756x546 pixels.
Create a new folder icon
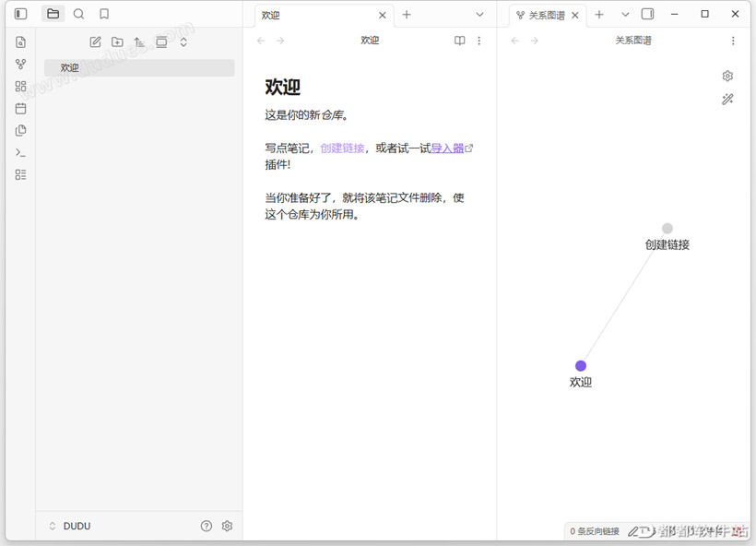click(117, 42)
